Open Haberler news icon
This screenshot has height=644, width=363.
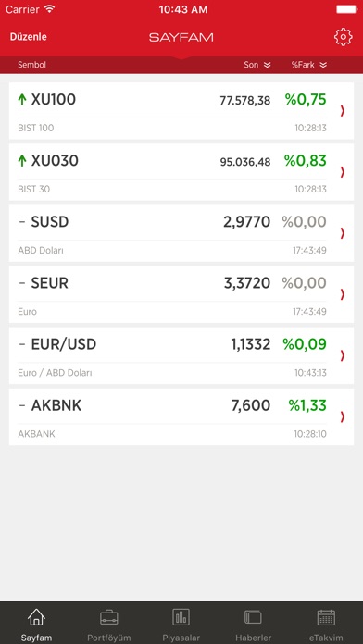(253, 617)
